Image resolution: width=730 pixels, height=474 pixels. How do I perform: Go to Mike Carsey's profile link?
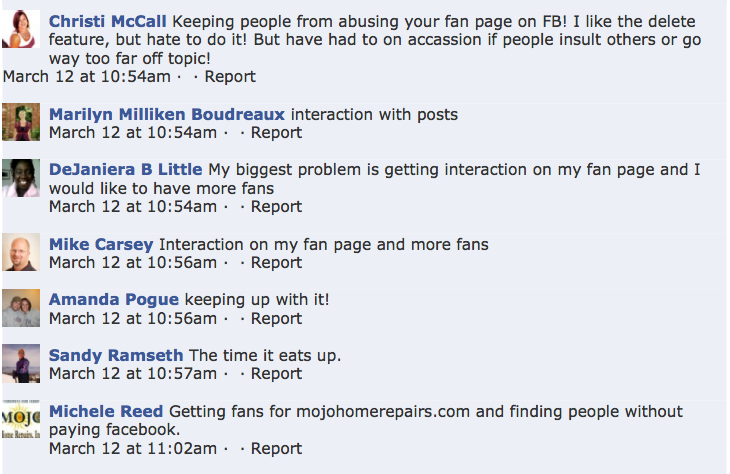pos(101,244)
